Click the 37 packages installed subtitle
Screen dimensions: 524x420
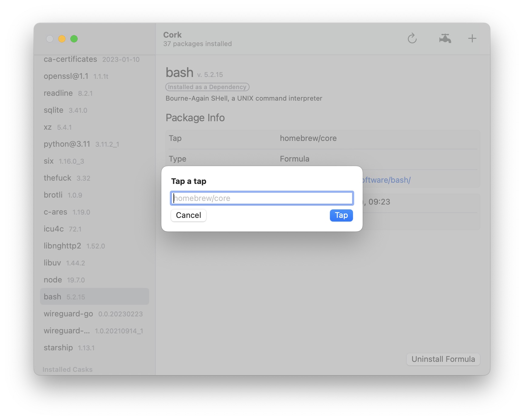197,44
